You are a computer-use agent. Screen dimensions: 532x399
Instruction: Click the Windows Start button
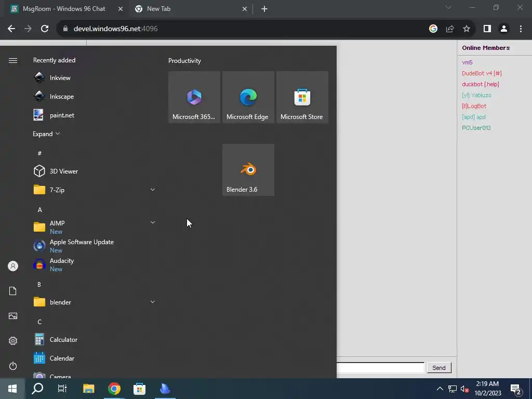tap(12, 389)
